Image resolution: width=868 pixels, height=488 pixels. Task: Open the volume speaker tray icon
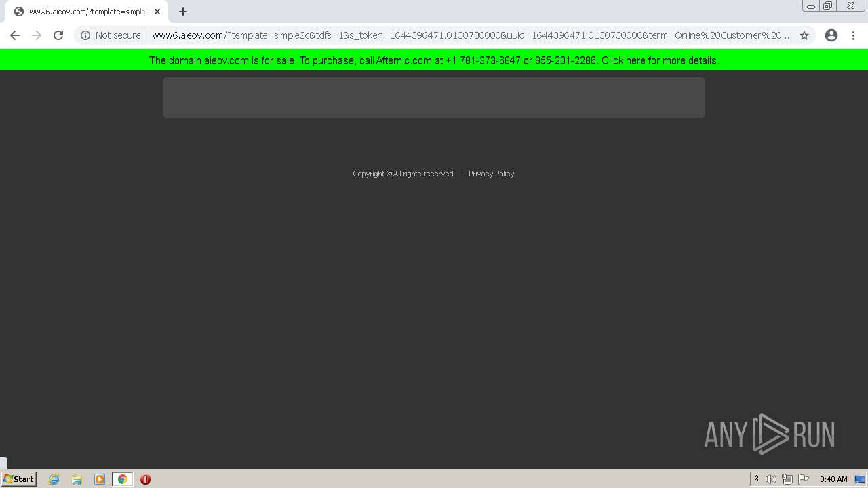(x=771, y=479)
